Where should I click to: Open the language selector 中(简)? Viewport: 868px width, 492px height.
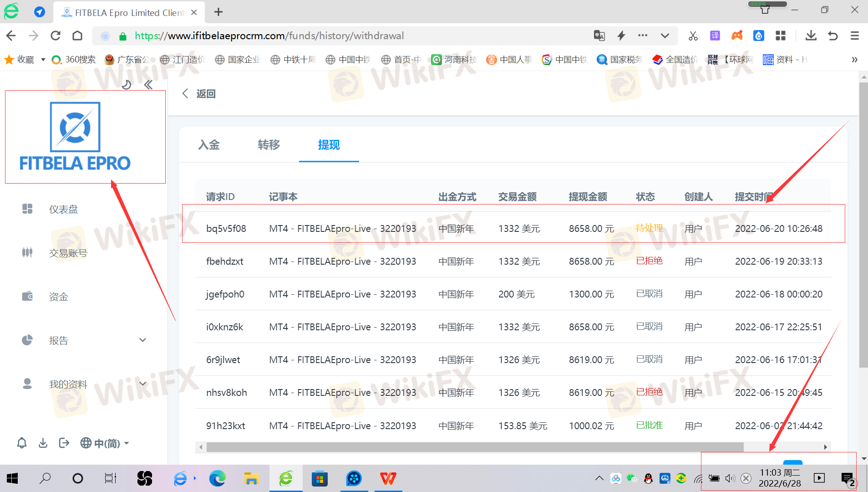pos(105,443)
